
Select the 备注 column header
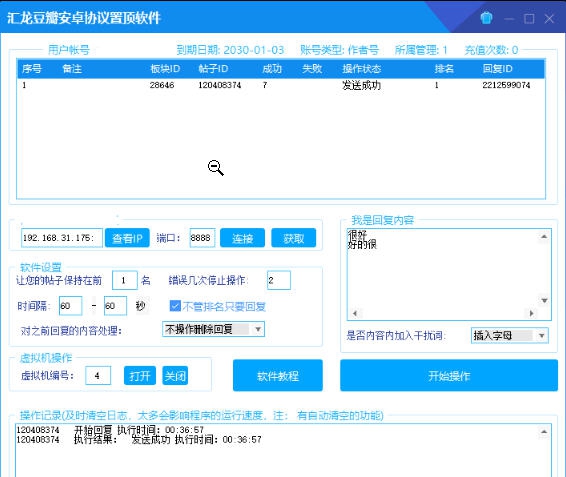72,69
